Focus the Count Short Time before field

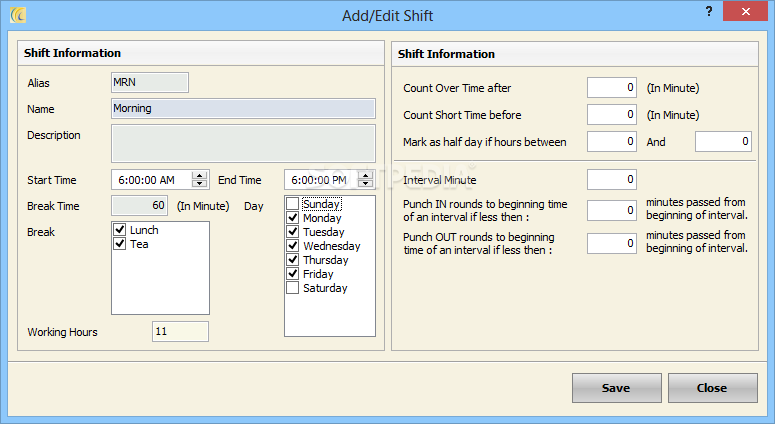(612, 115)
